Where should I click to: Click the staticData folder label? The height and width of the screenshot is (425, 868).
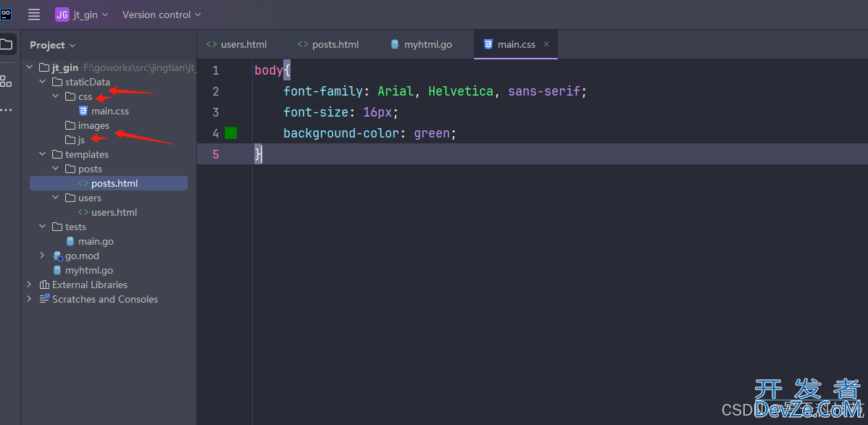[x=88, y=82]
